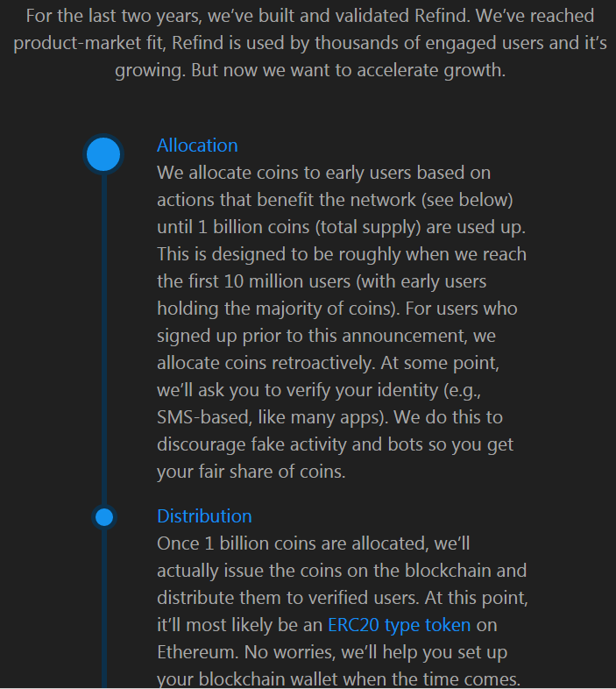Click the intro paragraph about building Refind
This screenshot has width=616, height=689.
coord(310,43)
